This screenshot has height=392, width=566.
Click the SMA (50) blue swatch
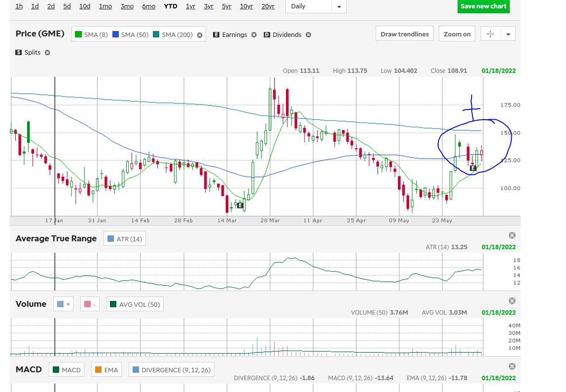click(115, 34)
